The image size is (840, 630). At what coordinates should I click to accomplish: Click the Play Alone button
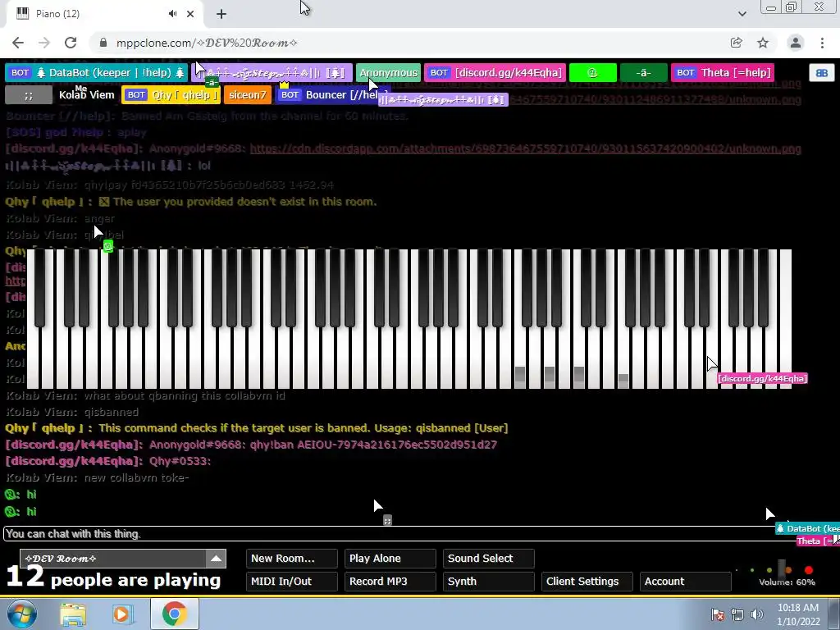pyautogui.click(x=390, y=558)
